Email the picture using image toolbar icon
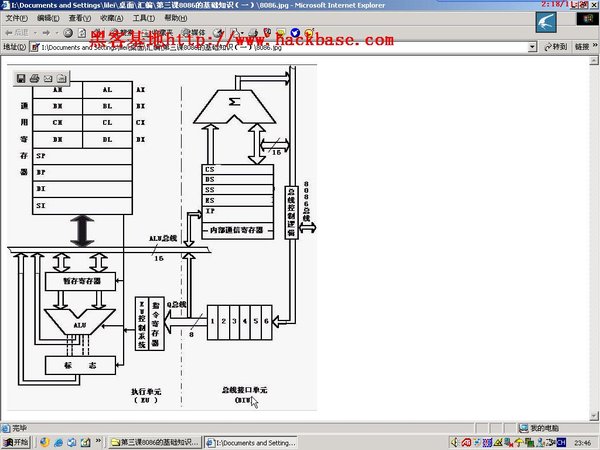Image resolution: width=600 pixels, height=450 pixels. (x=47, y=77)
